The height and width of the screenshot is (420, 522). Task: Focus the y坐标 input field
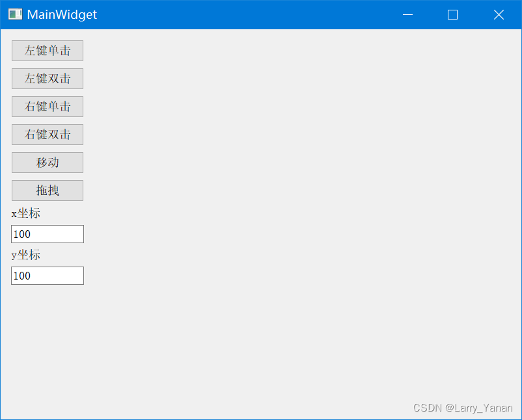pos(48,276)
